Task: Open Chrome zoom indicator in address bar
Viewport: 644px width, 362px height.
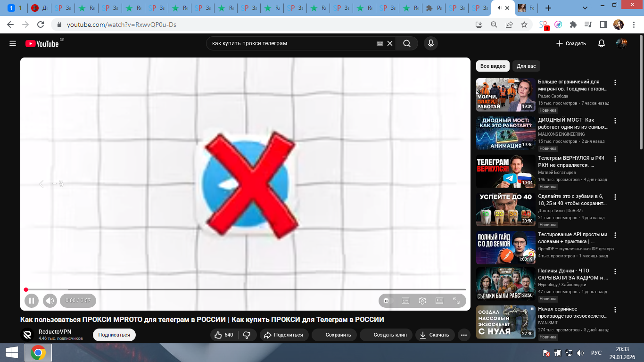Action: coord(494,25)
